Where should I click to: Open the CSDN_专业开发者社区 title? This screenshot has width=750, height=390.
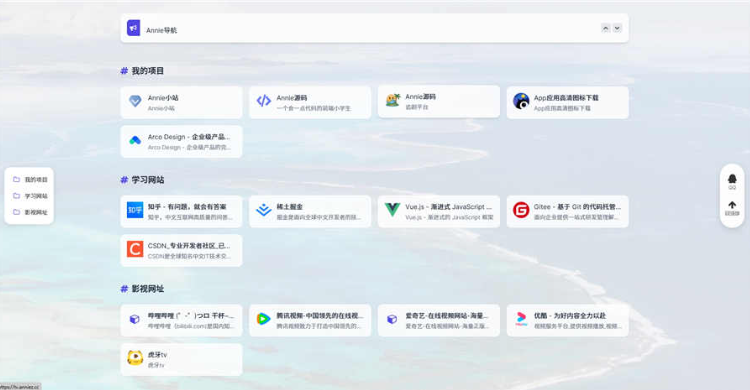coord(189,246)
